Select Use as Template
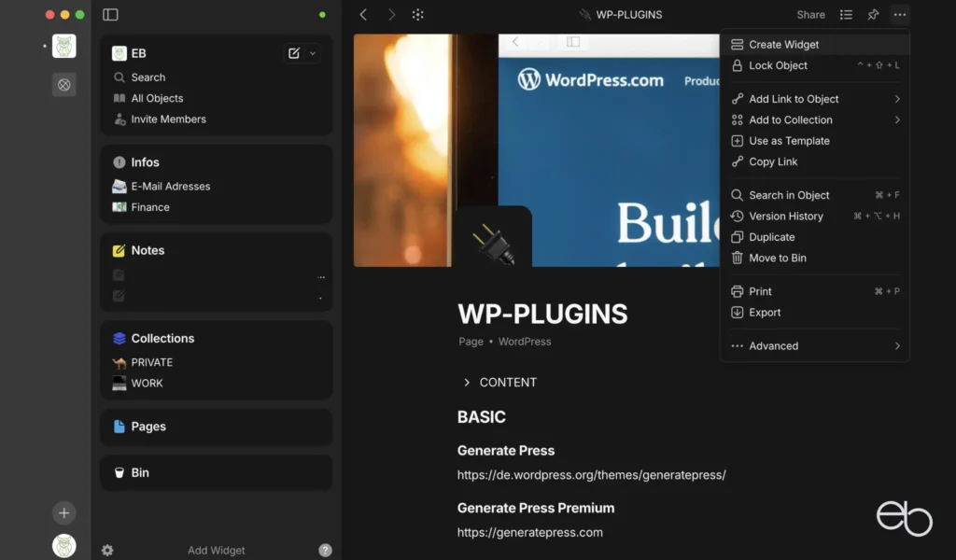956x560 pixels. [814, 141]
